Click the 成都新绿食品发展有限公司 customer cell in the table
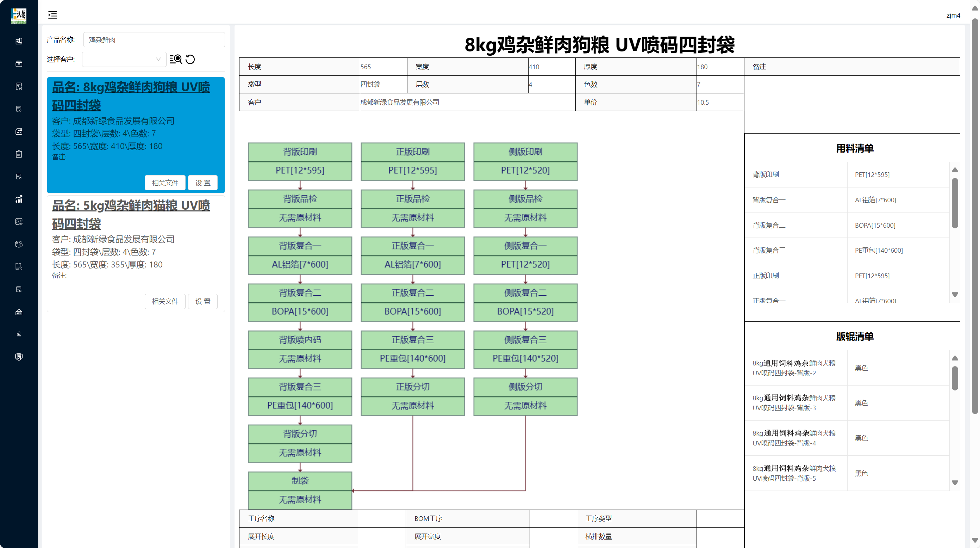 pyautogui.click(x=467, y=102)
